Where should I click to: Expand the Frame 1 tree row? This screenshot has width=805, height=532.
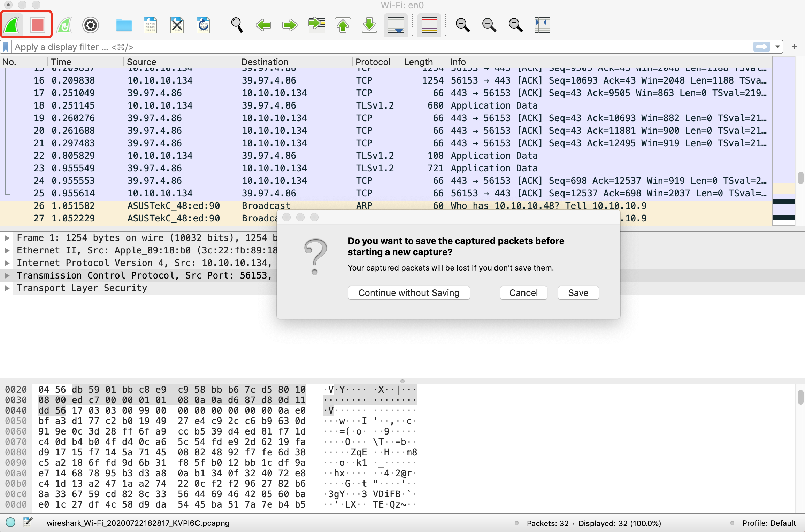pos(7,238)
